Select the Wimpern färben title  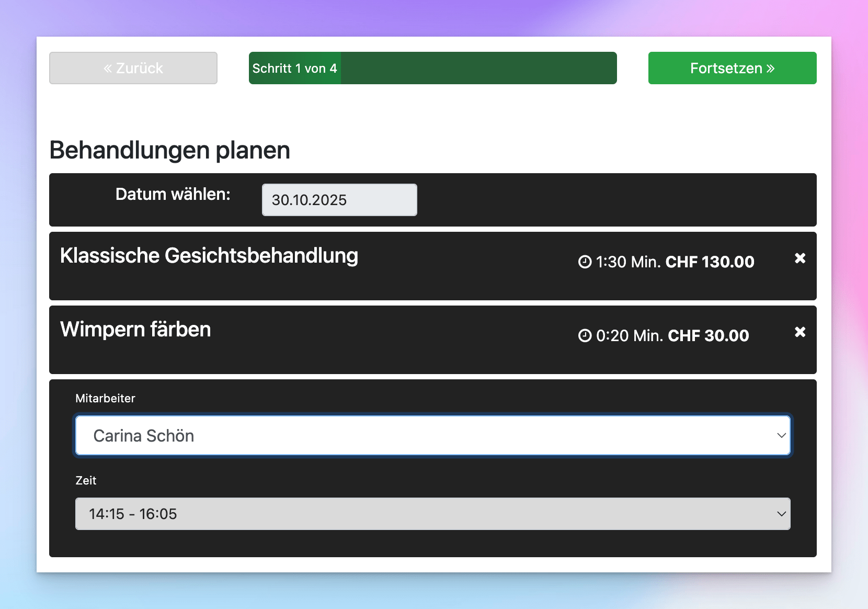(x=135, y=330)
